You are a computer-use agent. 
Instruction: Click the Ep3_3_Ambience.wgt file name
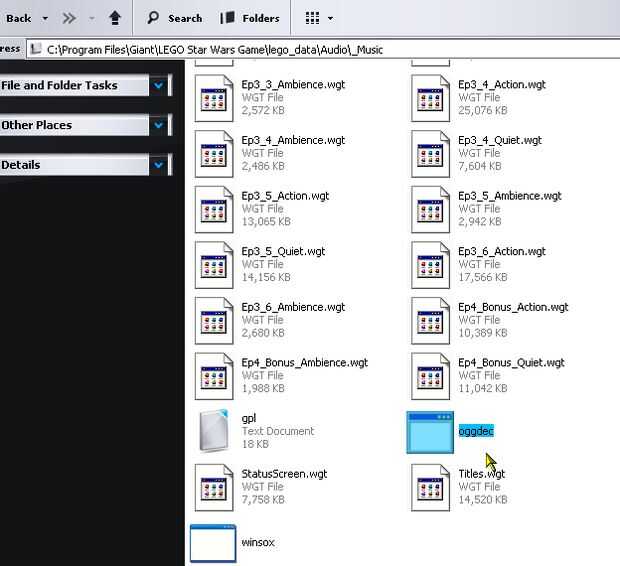(x=293, y=85)
